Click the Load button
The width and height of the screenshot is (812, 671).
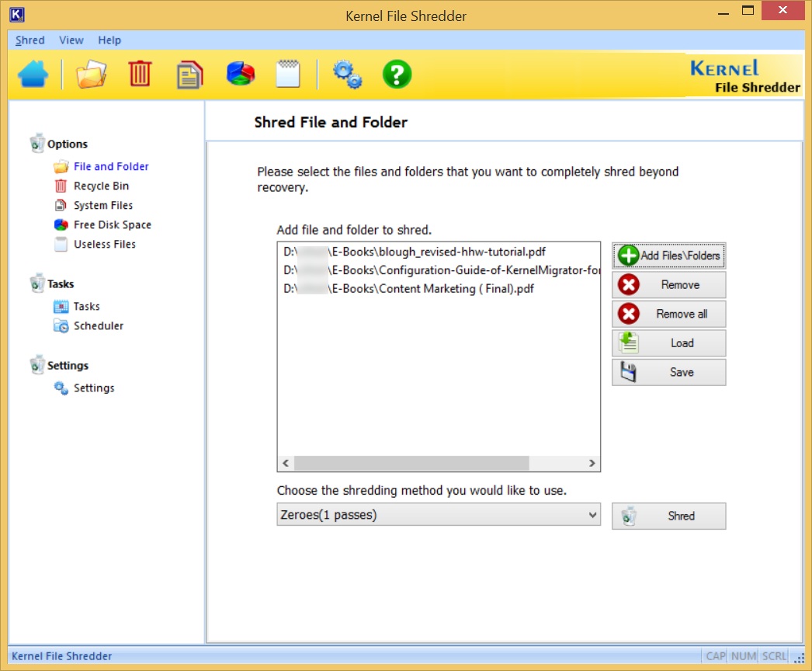coord(669,343)
